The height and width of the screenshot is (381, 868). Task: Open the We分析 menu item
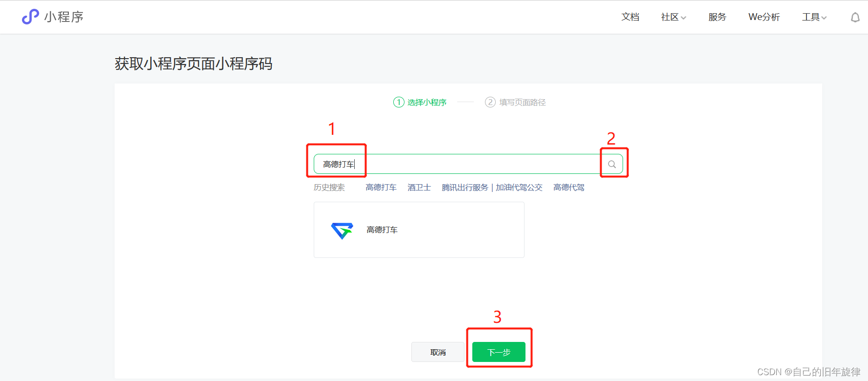coord(764,17)
